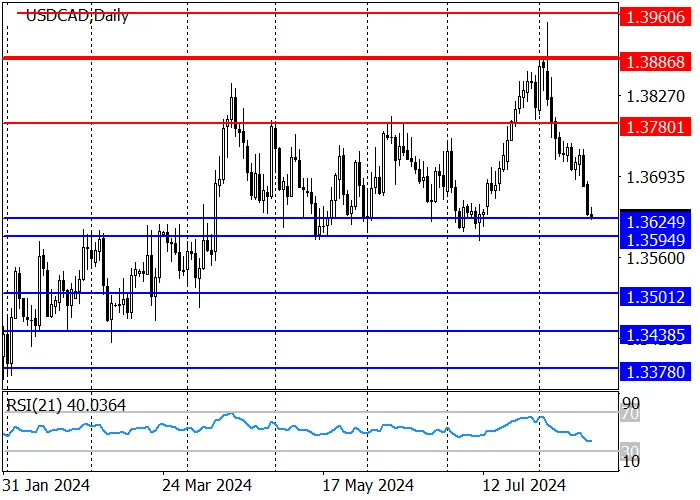
Task: Select the blue 1.33780 horizontal support line
Action: point(311,368)
